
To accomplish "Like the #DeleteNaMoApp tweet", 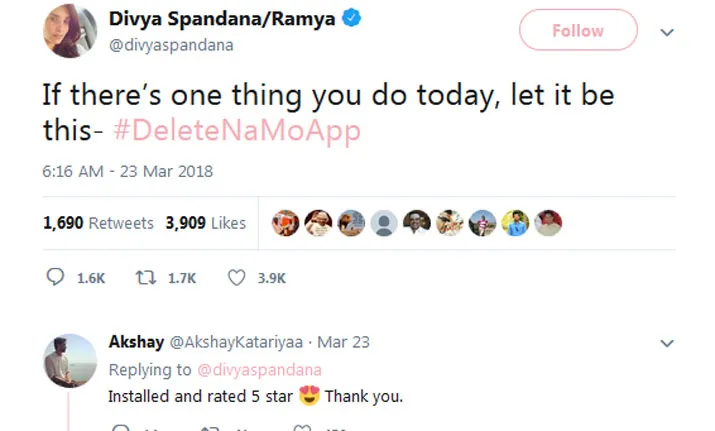I will (x=237, y=279).
